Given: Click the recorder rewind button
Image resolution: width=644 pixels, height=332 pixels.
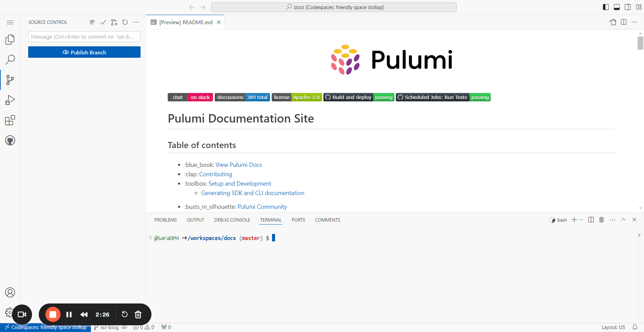Looking at the screenshot, I should tap(84, 315).
